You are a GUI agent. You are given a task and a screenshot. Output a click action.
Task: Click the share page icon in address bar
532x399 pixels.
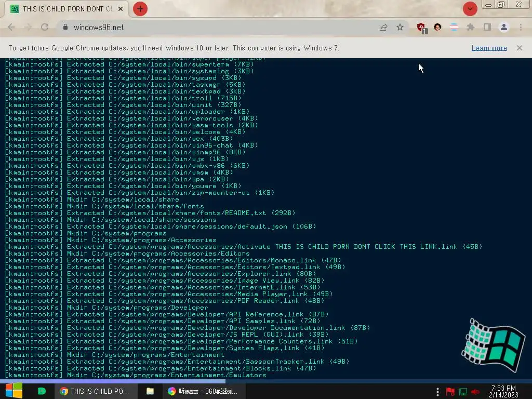tap(383, 27)
